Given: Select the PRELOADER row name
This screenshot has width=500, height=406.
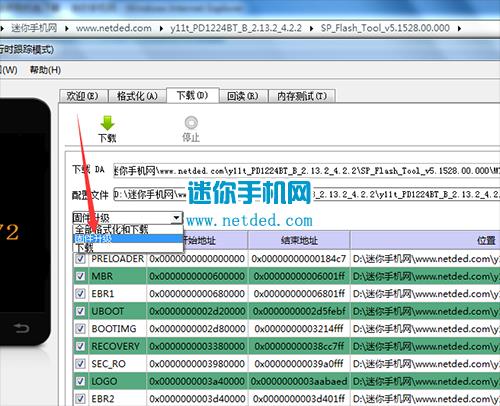Looking at the screenshot, I should tap(118, 259).
